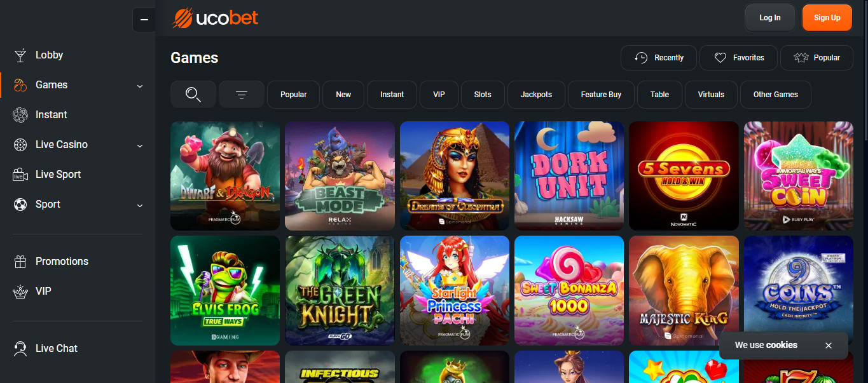Viewport: 868px width, 383px height.
Task: Click the search magnifier icon button
Action: 193,95
